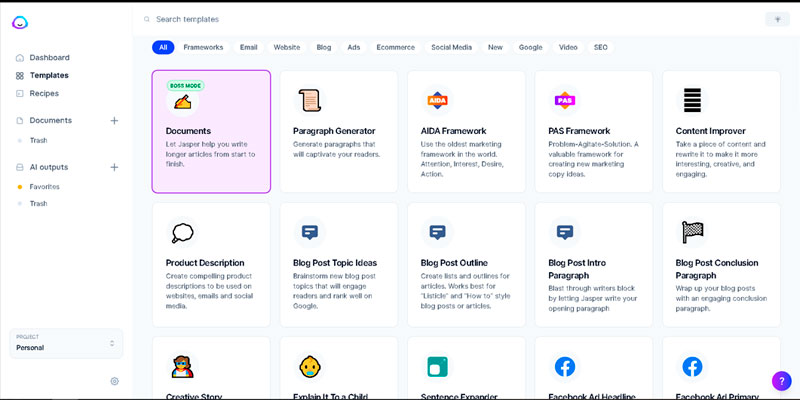
Task: Filter templates by Frameworks
Action: (x=203, y=47)
